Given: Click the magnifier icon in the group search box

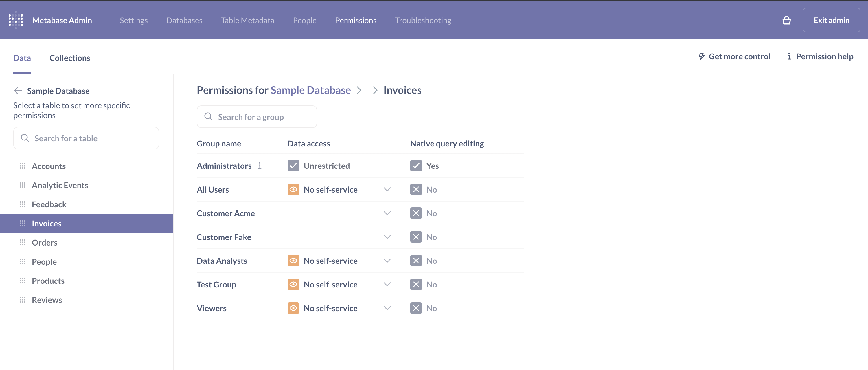Looking at the screenshot, I should 208,116.
